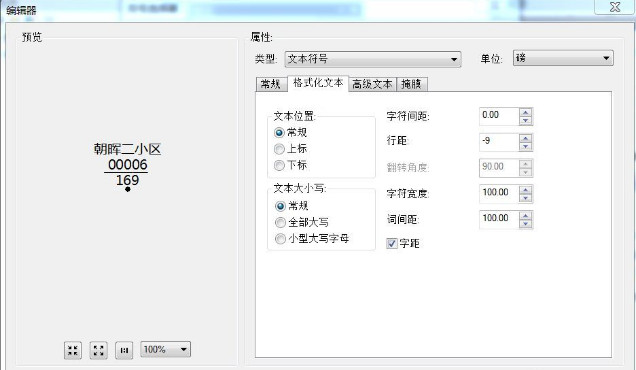Open the 单位 磅 dropdown
636x370 pixels.
tap(563, 58)
